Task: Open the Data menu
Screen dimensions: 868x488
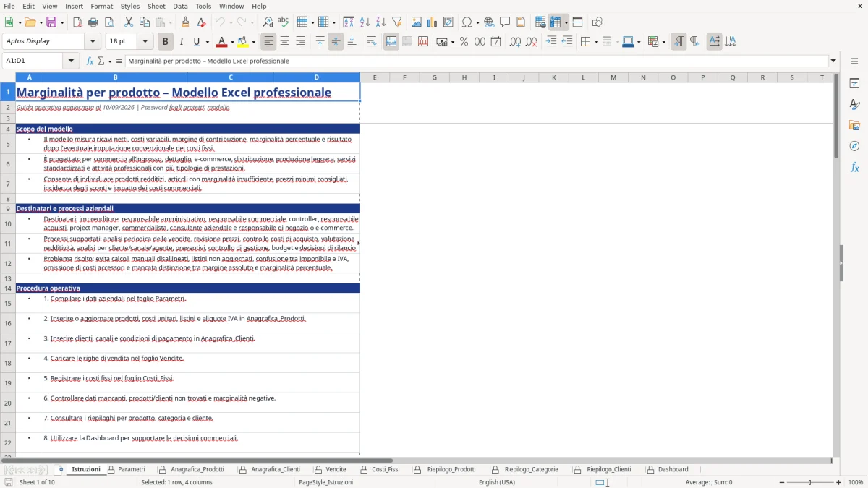Action: [x=180, y=6]
